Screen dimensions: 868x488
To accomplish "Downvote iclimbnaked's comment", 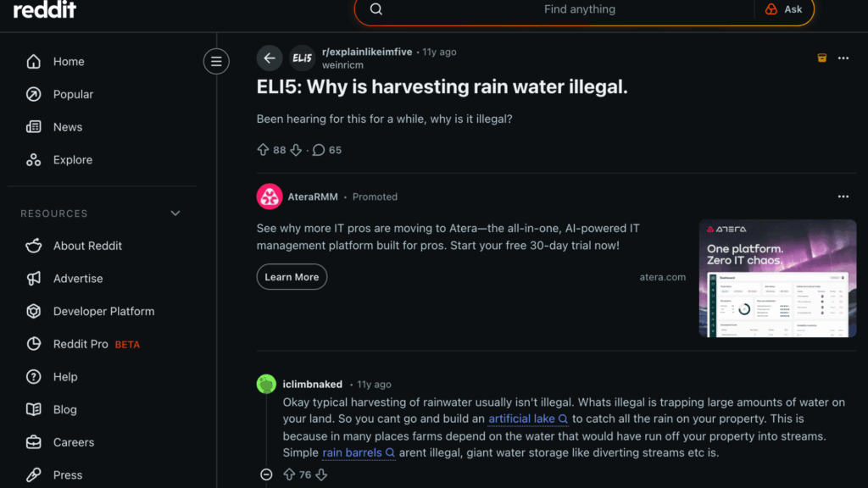I will click(x=321, y=474).
